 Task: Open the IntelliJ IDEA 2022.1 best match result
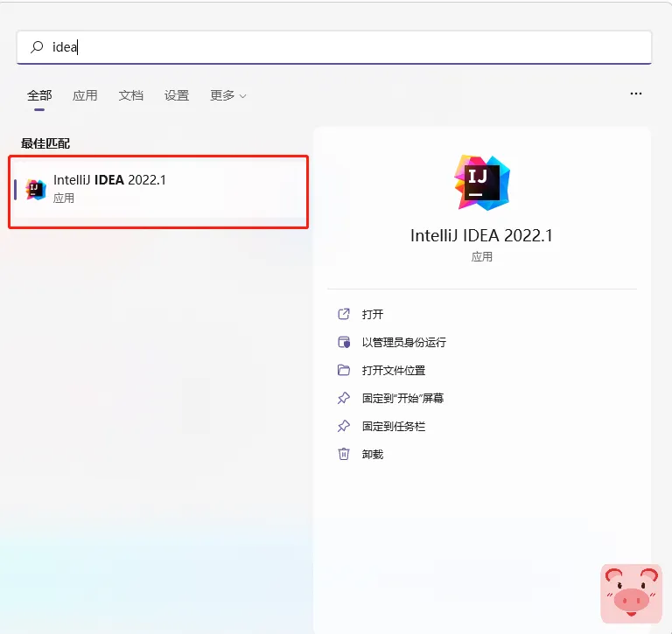coord(158,192)
